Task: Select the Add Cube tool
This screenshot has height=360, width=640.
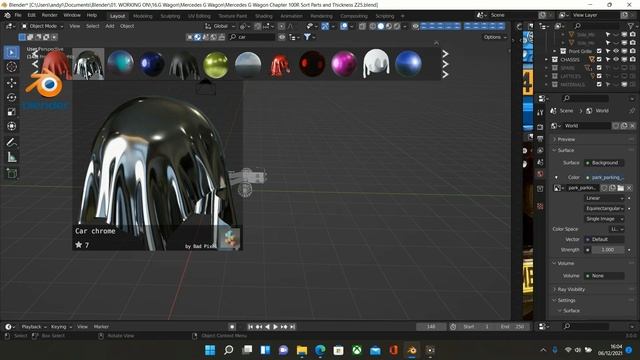Action: pyautogui.click(x=11, y=173)
